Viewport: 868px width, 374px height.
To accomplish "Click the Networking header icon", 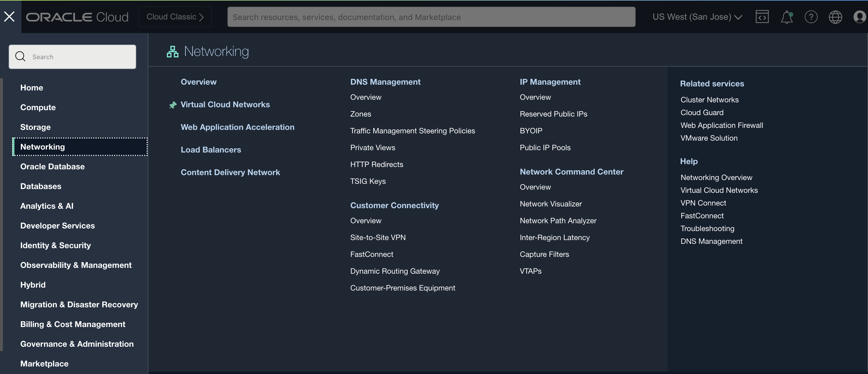I will pos(172,51).
